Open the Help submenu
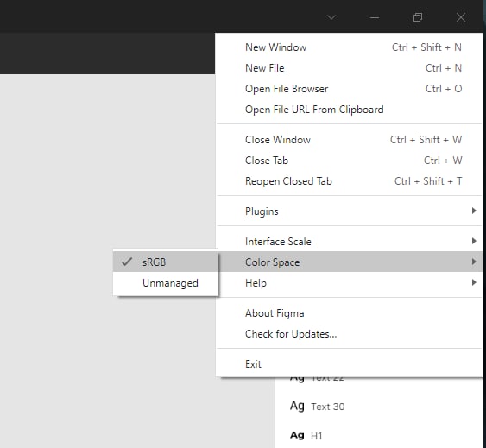 (x=349, y=283)
